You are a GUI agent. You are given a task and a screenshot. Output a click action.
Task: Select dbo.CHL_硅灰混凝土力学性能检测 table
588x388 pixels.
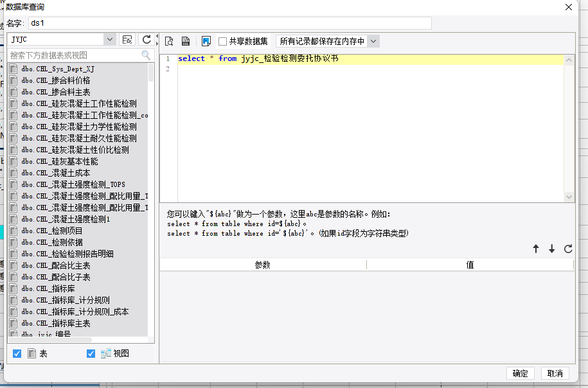click(78, 127)
